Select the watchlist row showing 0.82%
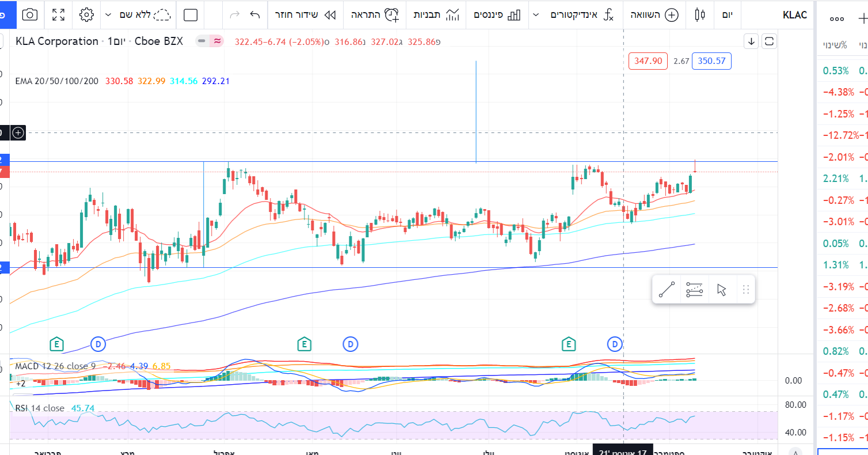 843,351
